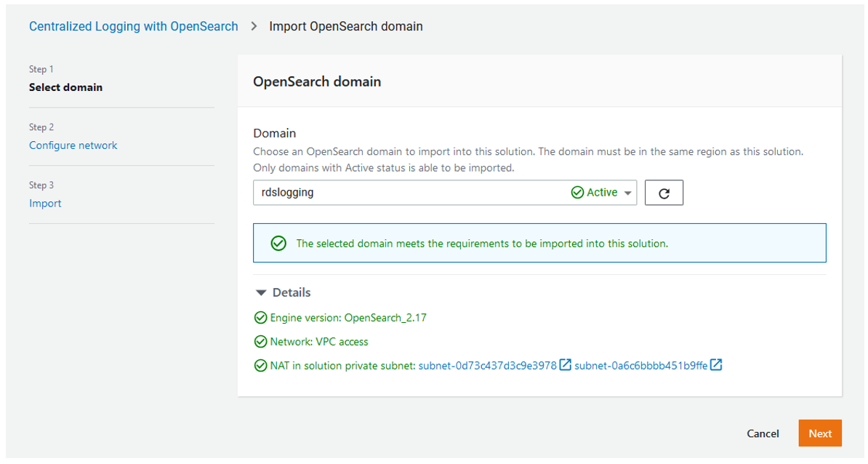868x464 pixels.
Task: Click the Domain select field showing rdslogging
Action: click(444, 193)
